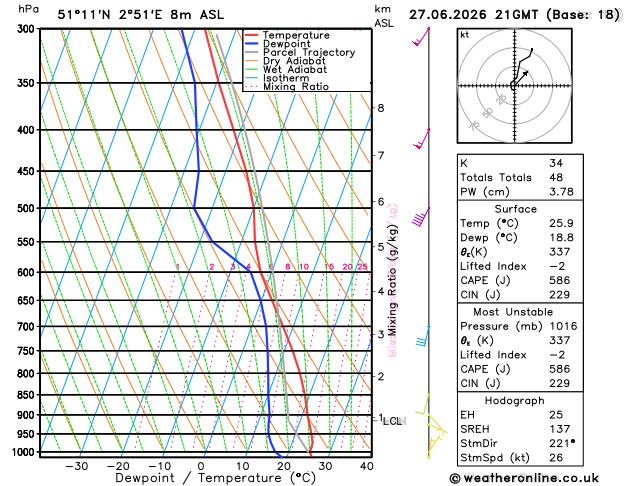Screen dimensions: 629x486
Task: Click the Mixing Ratio (g/kg) vertical label
Action: coord(393,280)
